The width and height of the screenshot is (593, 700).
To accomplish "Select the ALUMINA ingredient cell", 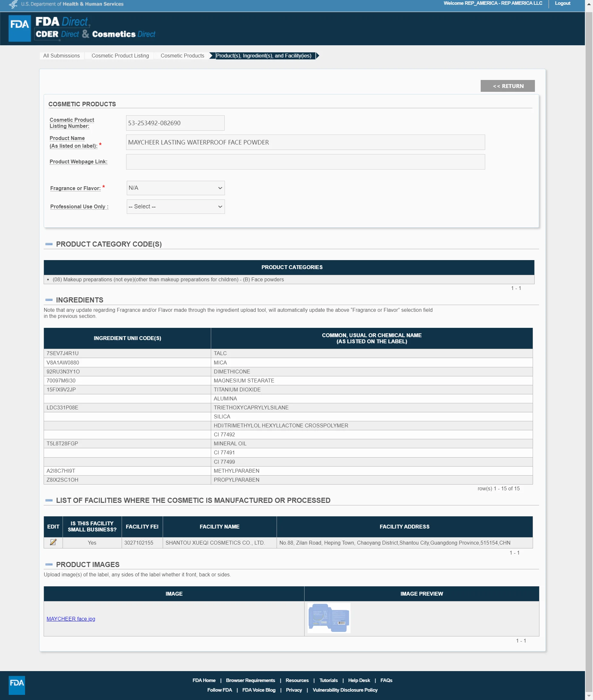I will click(x=372, y=398).
